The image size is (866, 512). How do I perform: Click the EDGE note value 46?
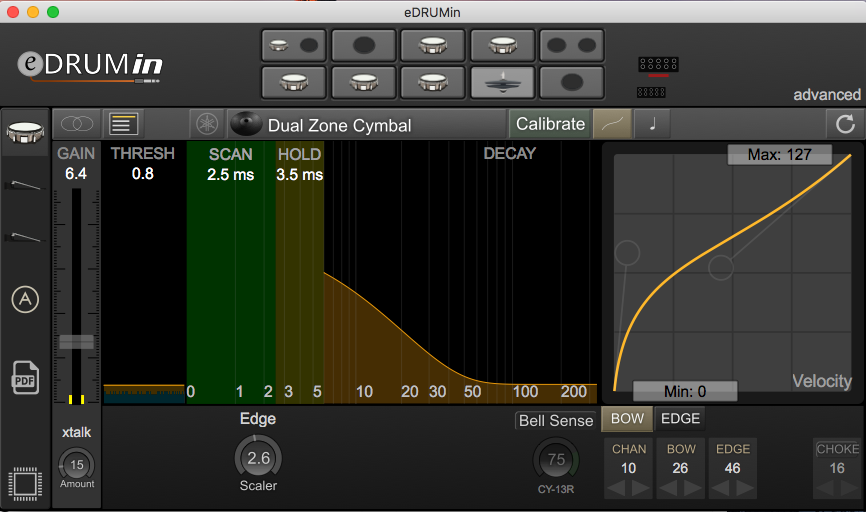point(732,468)
